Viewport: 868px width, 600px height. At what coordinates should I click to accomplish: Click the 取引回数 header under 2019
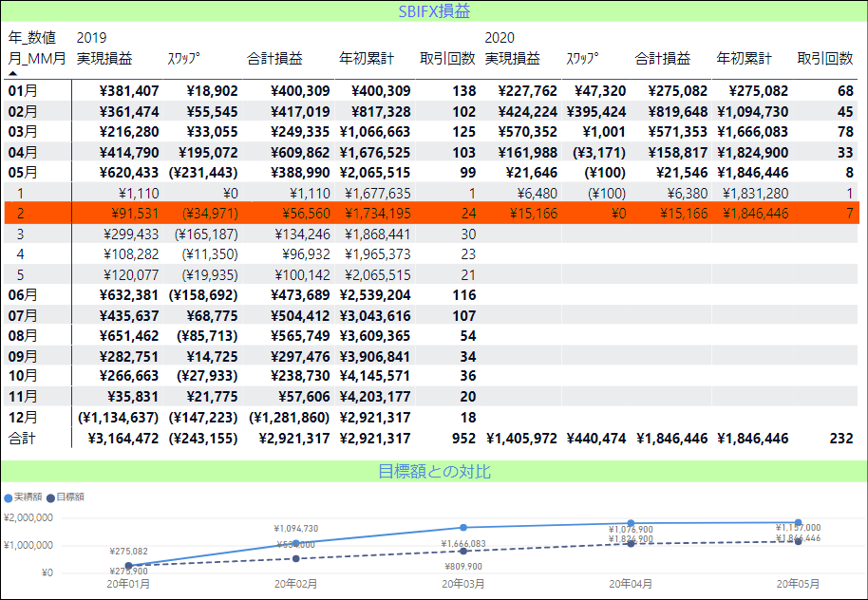point(447,58)
